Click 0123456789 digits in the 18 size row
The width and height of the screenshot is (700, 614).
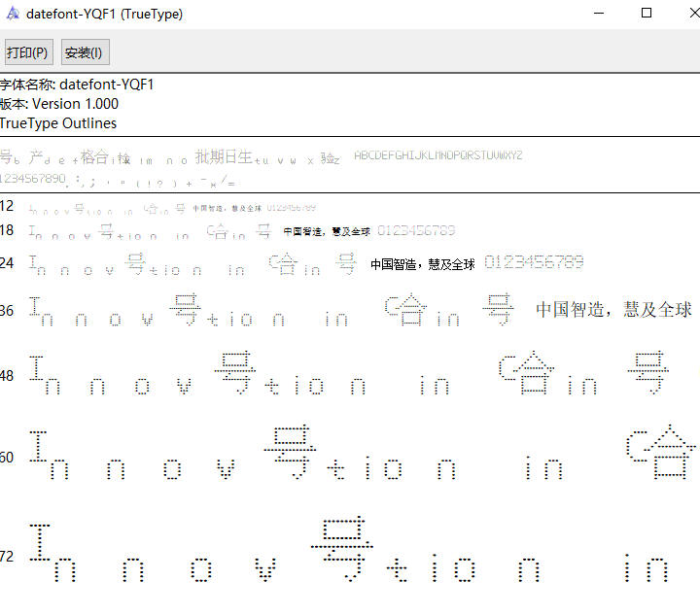coord(416,230)
